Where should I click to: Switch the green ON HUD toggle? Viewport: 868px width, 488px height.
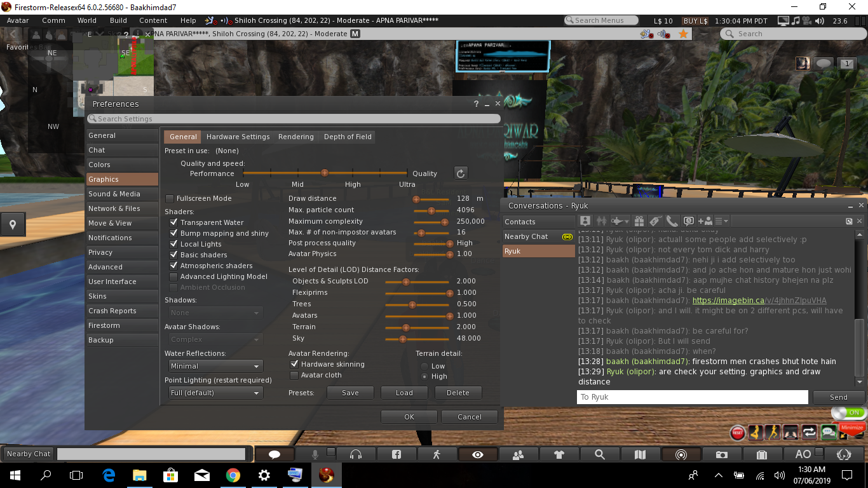848,412
